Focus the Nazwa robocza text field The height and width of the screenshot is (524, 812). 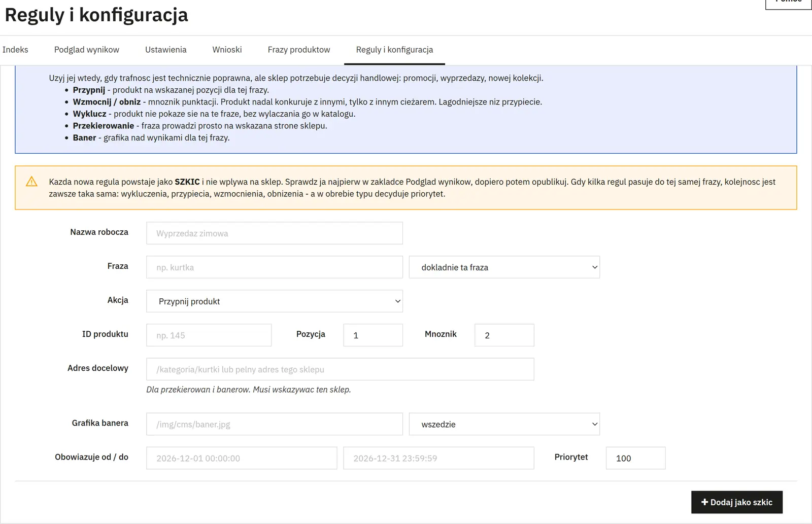click(x=275, y=233)
